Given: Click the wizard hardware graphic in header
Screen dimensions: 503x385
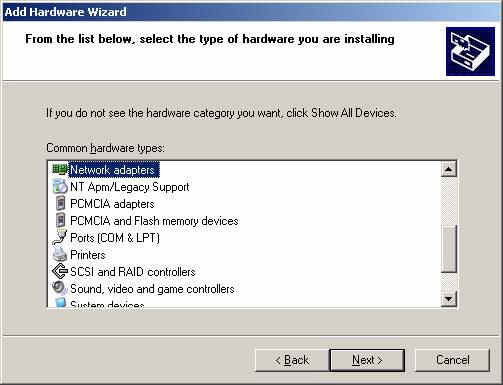Looking at the screenshot, I should point(470,51).
